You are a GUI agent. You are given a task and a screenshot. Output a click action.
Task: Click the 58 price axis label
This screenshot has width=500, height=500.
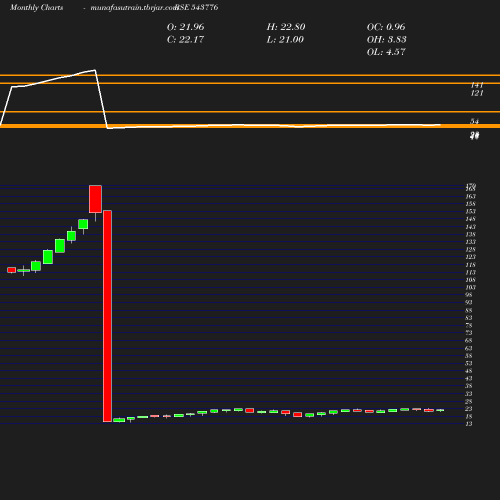coord(469,356)
